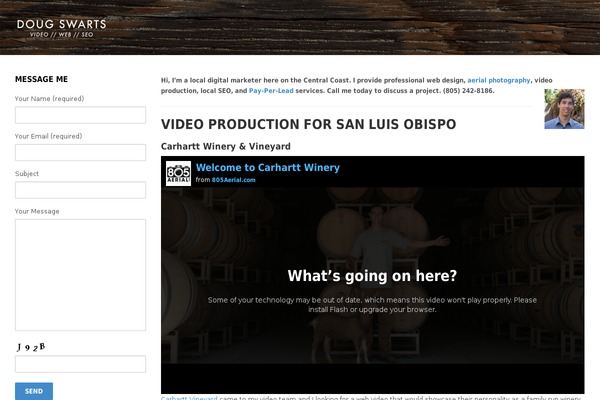
Task: Click the Video Production for San Luis Obispo heading
Action: (x=308, y=124)
